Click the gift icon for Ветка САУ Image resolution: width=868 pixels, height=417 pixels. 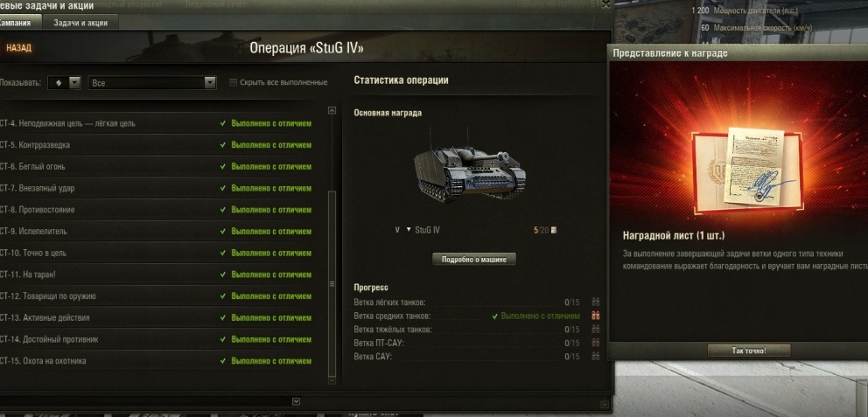(596, 356)
